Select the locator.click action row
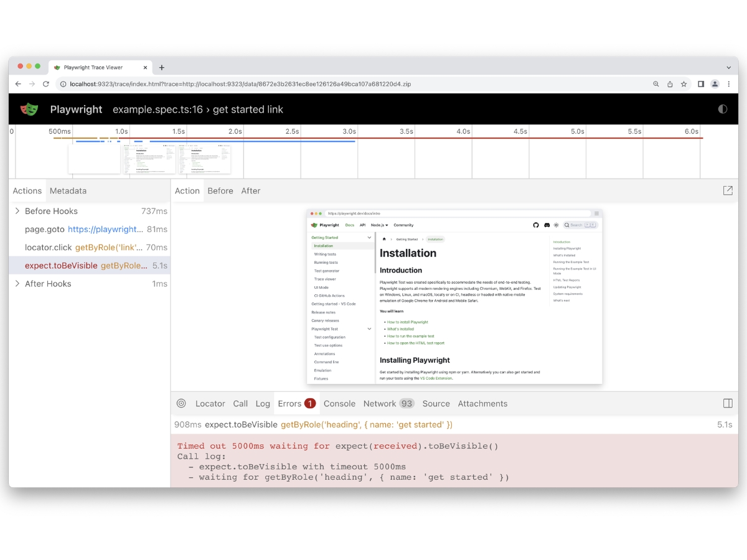This screenshot has height=560, width=747. 90,247
